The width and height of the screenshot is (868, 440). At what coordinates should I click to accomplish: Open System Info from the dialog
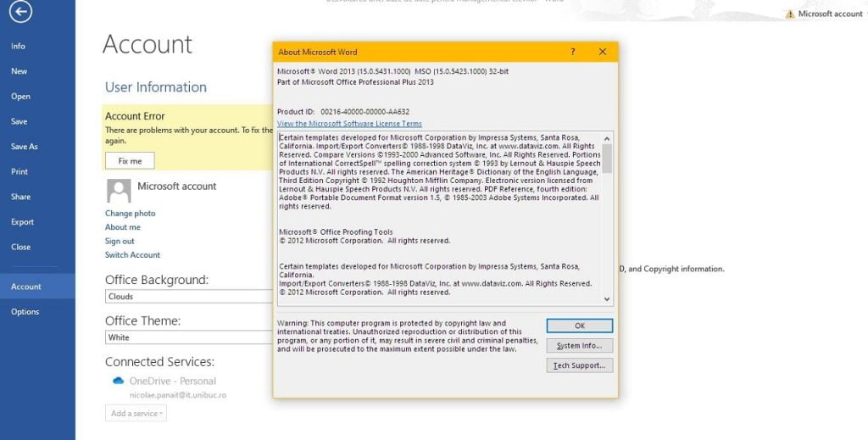(x=579, y=346)
